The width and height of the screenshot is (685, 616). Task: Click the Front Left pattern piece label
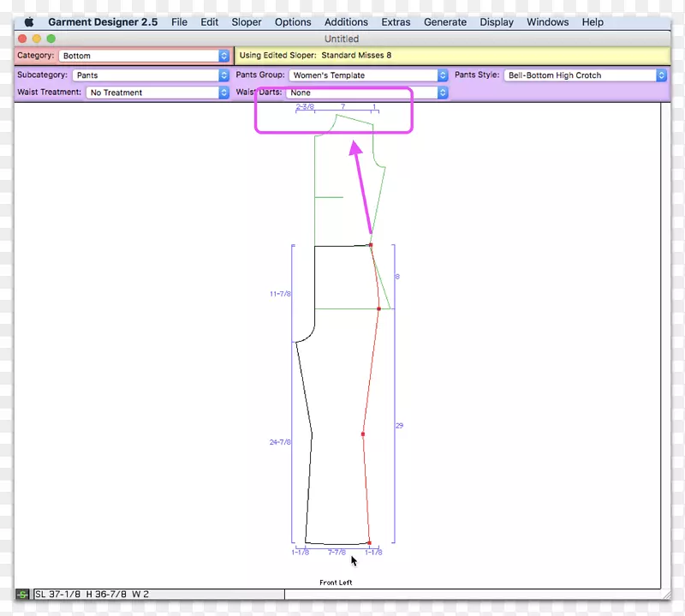click(x=335, y=583)
